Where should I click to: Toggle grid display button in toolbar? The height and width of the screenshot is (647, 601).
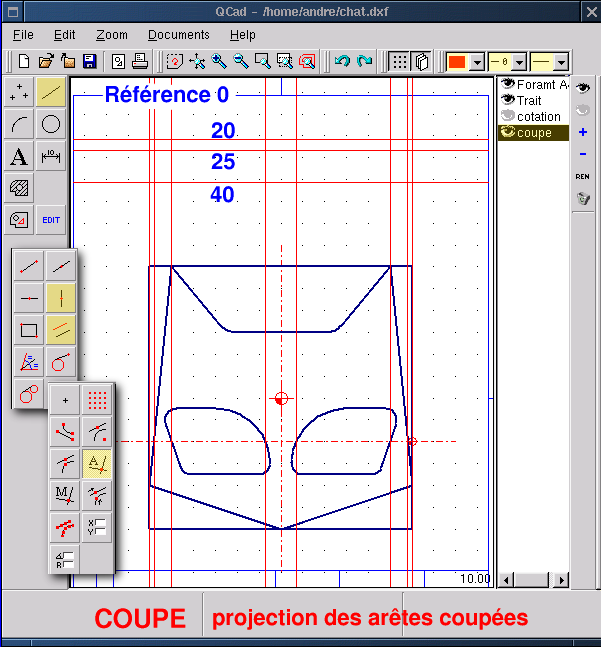tap(399, 61)
